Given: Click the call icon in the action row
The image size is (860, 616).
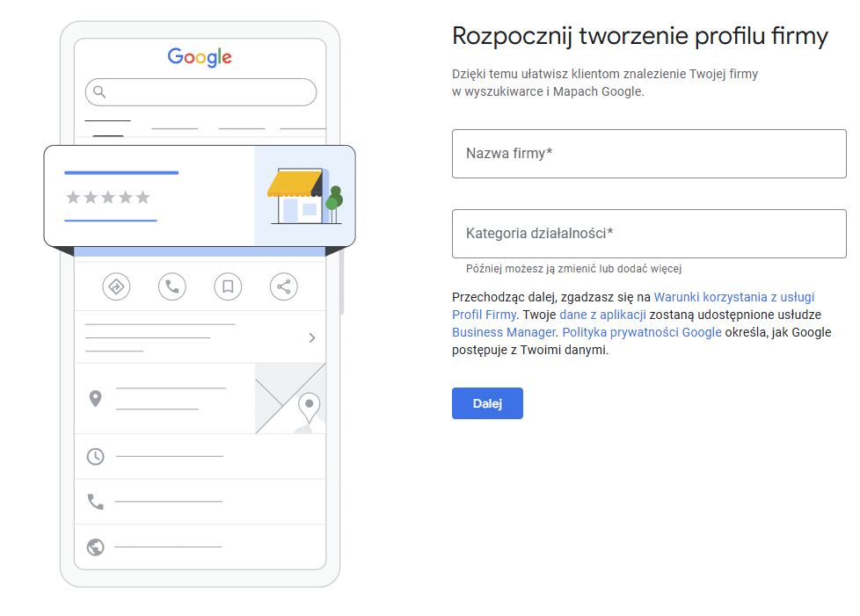Looking at the screenshot, I should [x=171, y=286].
